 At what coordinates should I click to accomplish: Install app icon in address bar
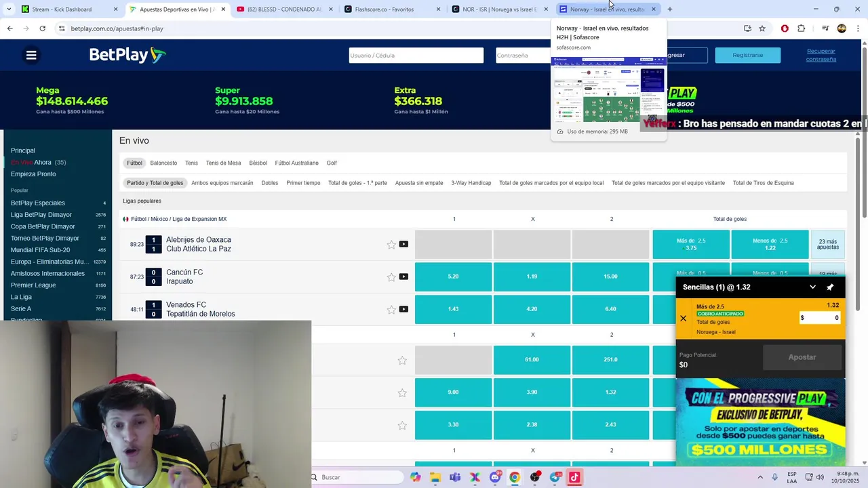(747, 28)
